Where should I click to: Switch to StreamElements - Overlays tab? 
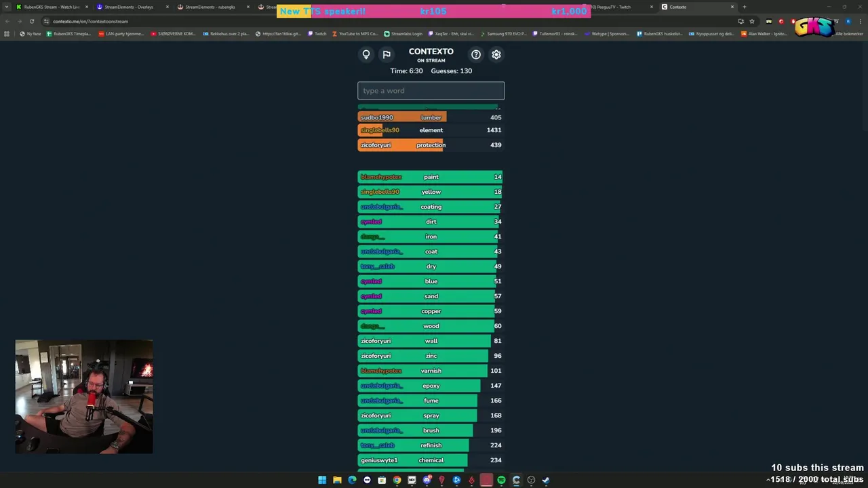(x=132, y=7)
